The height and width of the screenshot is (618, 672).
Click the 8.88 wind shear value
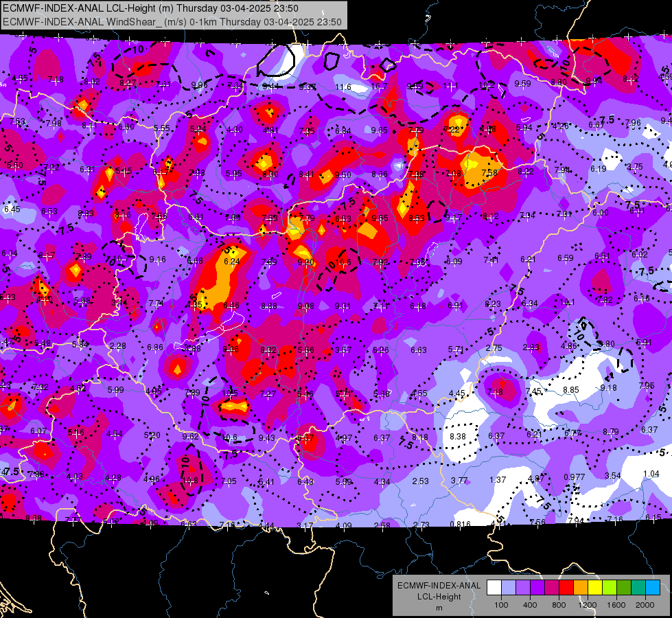tap(268, 306)
